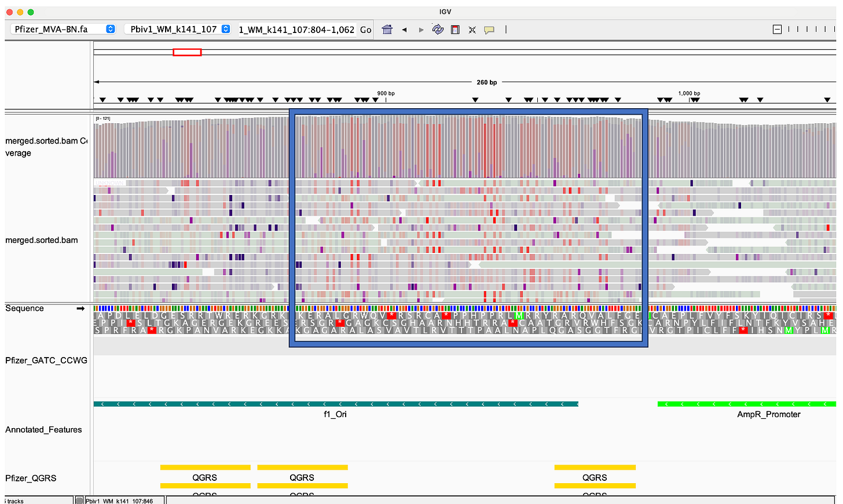Image resolution: width=843 pixels, height=504 pixels.
Task: Click the green AmpR_Promoter feature bar
Action: pyautogui.click(x=746, y=404)
